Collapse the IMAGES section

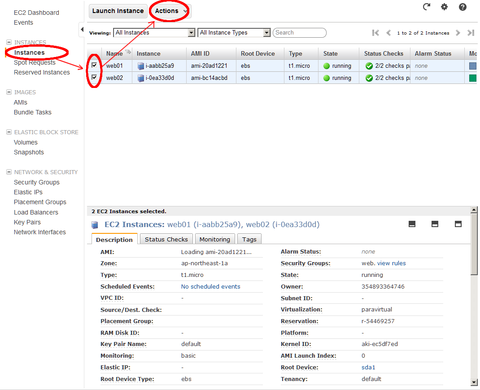9,92
